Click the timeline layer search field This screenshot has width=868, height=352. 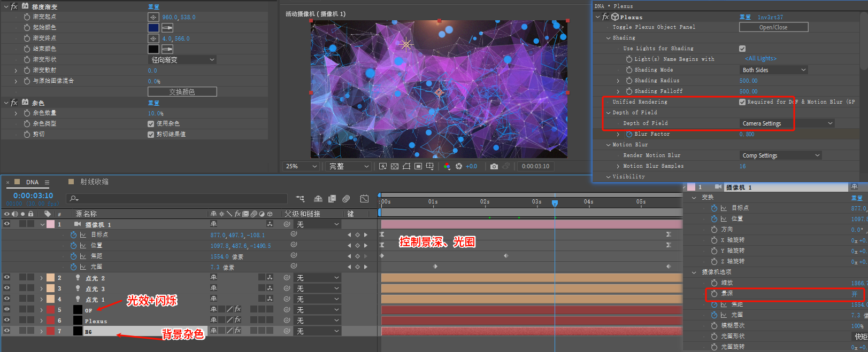[x=176, y=199]
